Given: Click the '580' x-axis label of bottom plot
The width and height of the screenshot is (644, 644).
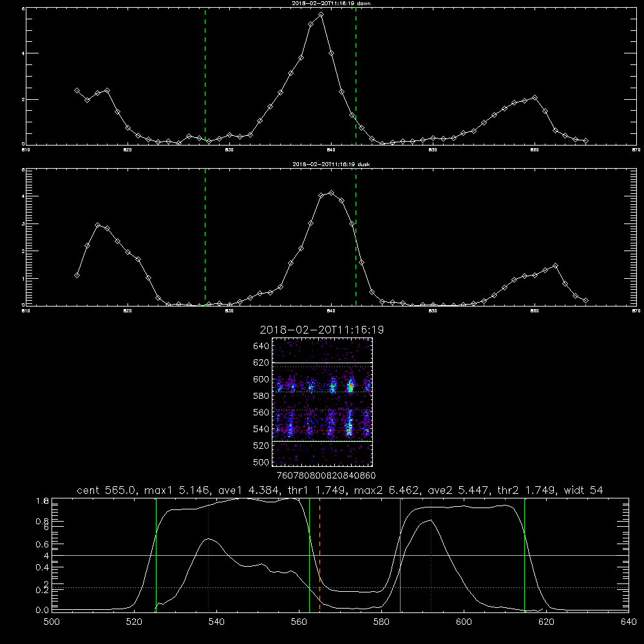Looking at the screenshot, I should point(381,622).
